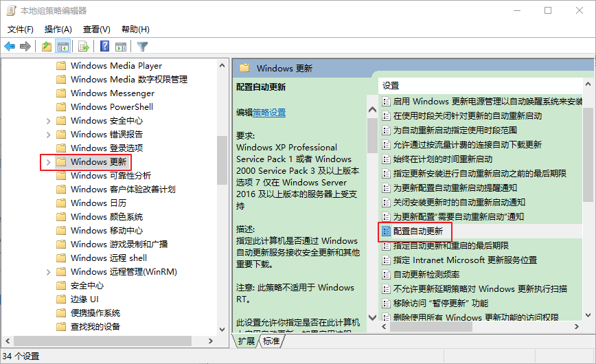Click settings list scroll right arrow
596x364 pixels.
click(577, 327)
